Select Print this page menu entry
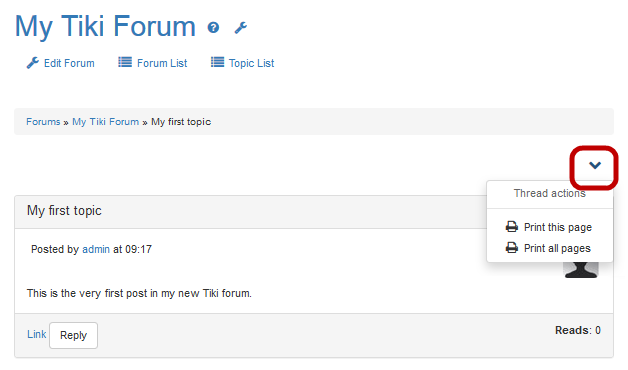628x370 pixels. click(550, 227)
